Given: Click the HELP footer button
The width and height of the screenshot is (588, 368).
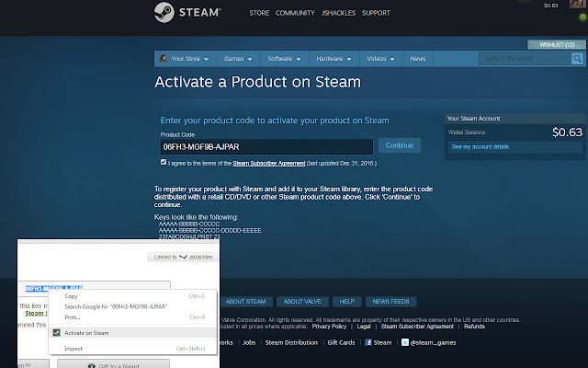Looking at the screenshot, I should (x=347, y=302).
